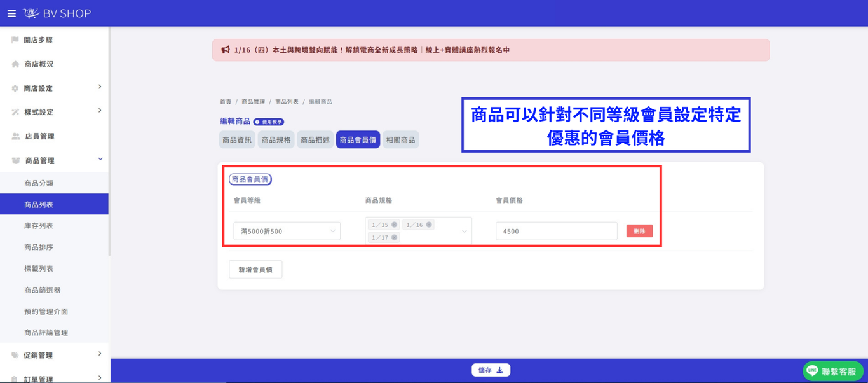Select the 商品會員價 tab
The height and width of the screenshot is (383, 868).
[x=358, y=140]
